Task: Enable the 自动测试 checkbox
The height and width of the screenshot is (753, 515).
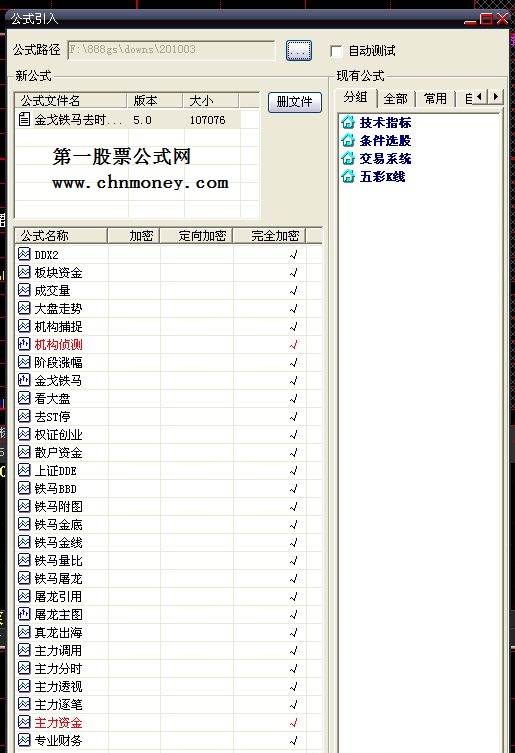Action: pos(336,51)
